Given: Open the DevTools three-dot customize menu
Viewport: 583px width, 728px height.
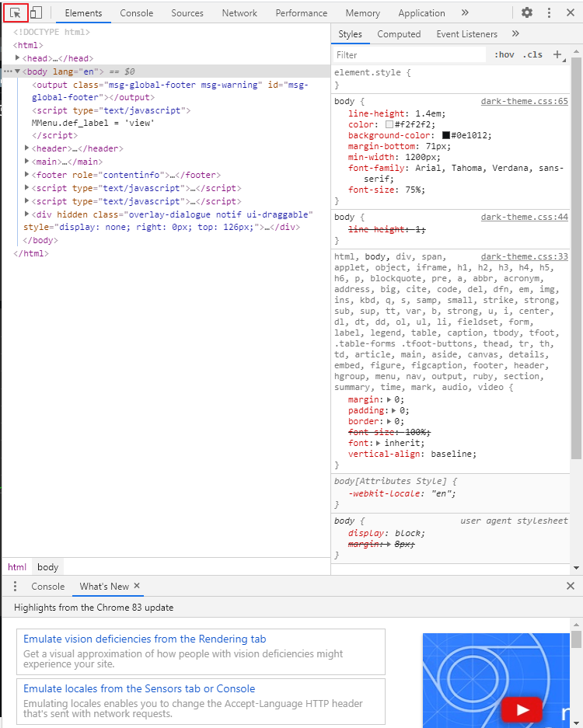Looking at the screenshot, I should [549, 12].
